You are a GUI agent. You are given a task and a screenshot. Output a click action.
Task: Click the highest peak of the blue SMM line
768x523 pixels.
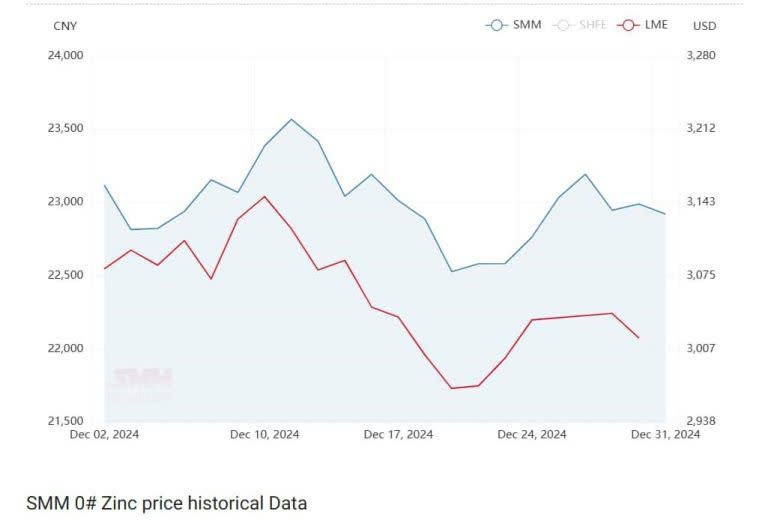point(291,120)
